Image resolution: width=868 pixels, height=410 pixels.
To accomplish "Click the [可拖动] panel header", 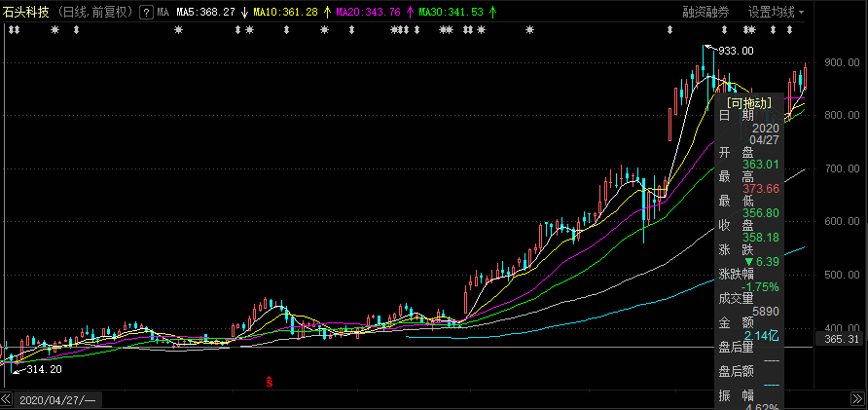I will tap(748, 102).
